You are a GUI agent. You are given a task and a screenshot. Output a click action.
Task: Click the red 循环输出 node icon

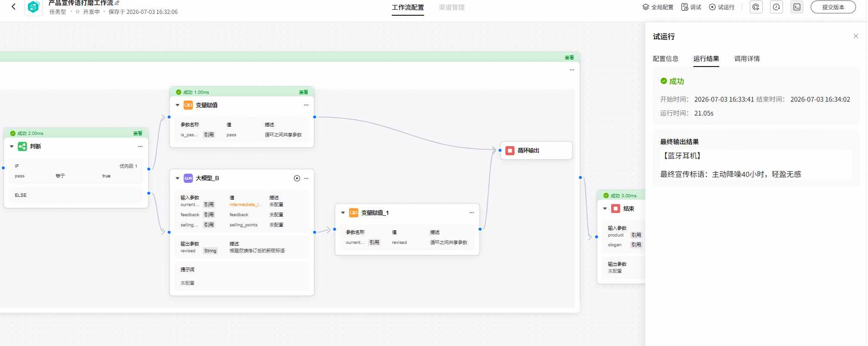click(510, 151)
